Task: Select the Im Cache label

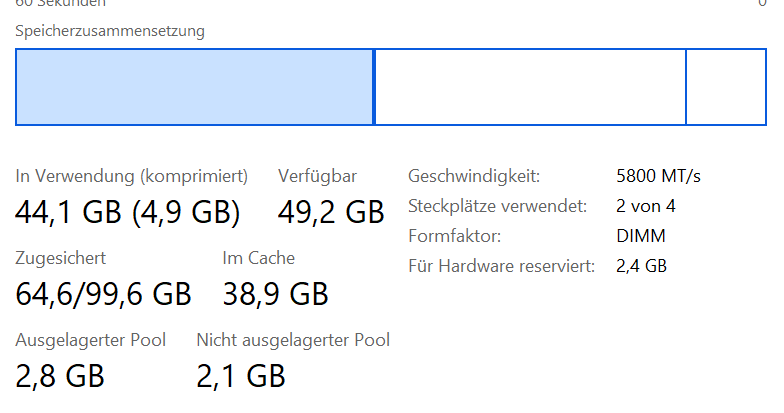Action: (258, 258)
